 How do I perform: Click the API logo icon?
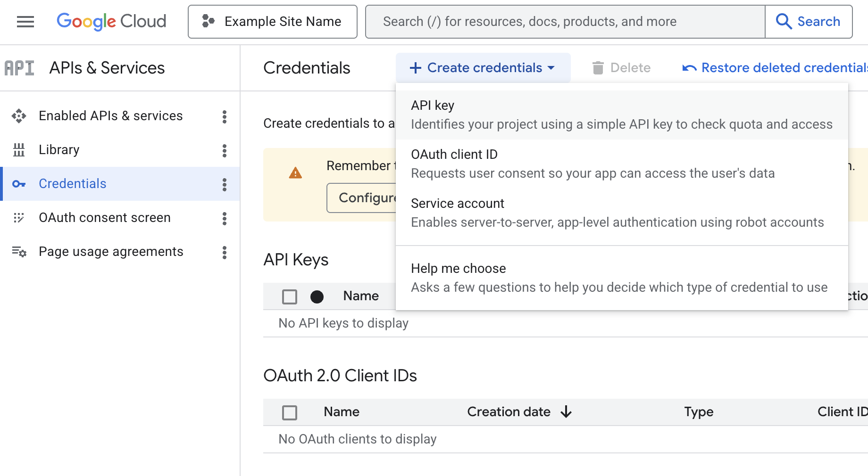click(x=19, y=68)
